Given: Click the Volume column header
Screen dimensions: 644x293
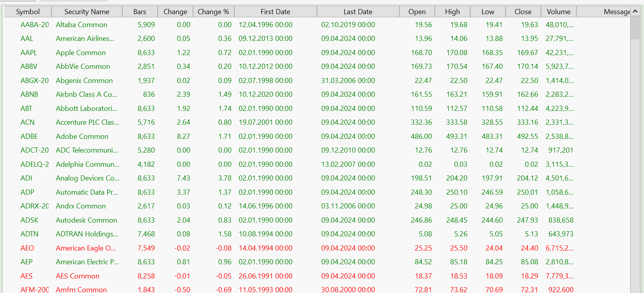Looking at the screenshot, I should point(558,12).
